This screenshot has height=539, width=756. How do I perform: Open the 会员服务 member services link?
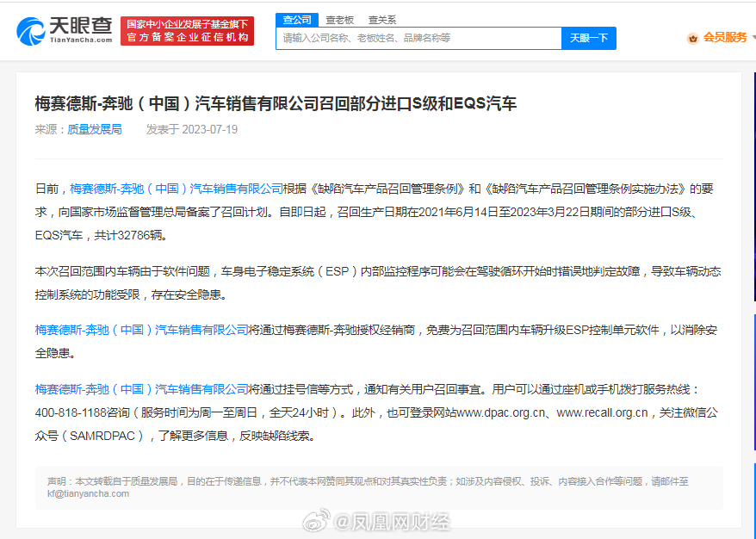pos(724,38)
